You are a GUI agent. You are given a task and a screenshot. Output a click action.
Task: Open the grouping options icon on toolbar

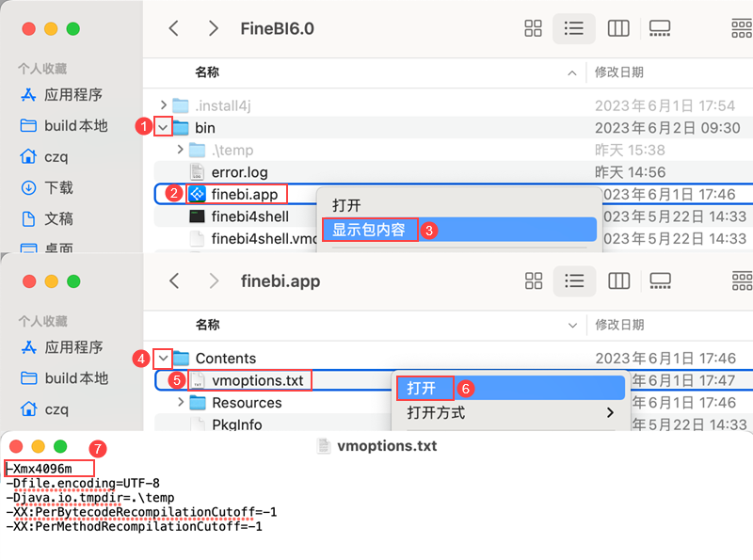pyautogui.click(x=742, y=28)
